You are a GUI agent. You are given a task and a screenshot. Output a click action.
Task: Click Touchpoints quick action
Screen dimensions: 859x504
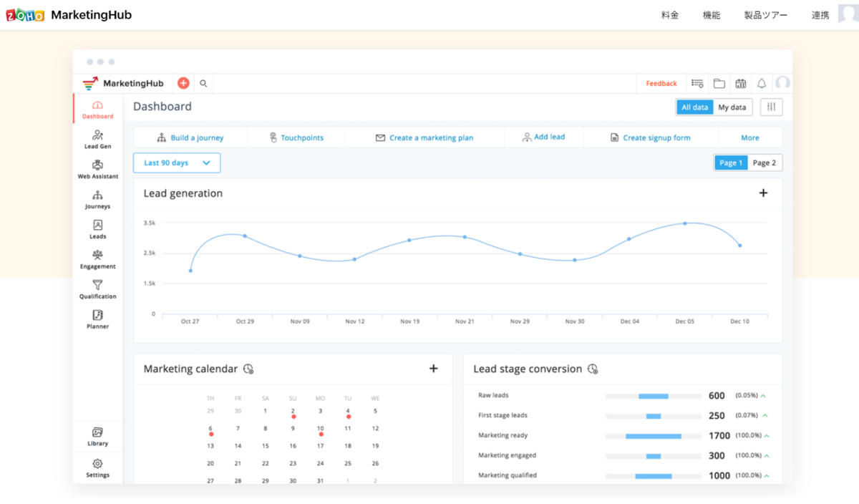[296, 137]
